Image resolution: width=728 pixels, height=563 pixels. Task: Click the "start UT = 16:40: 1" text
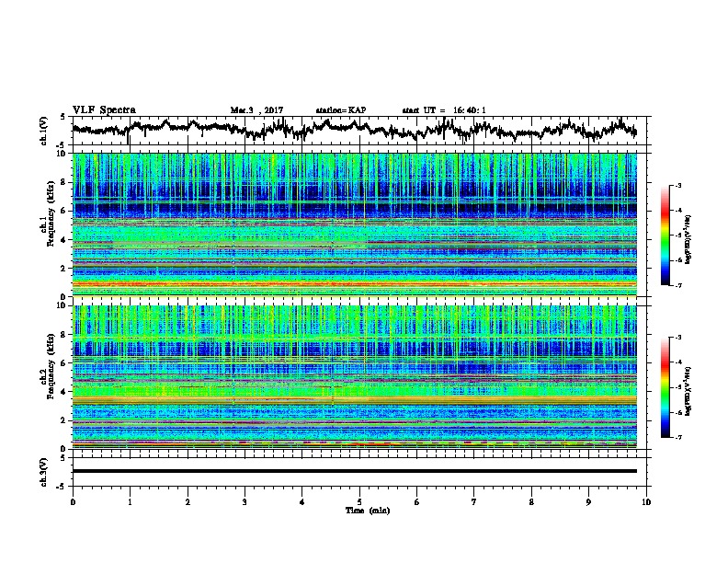click(443, 110)
